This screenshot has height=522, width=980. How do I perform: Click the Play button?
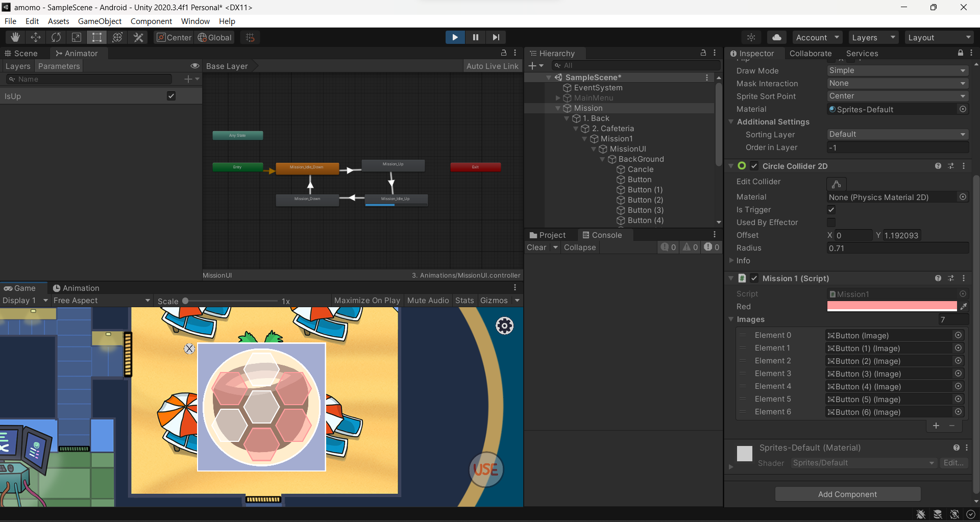[x=455, y=37]
